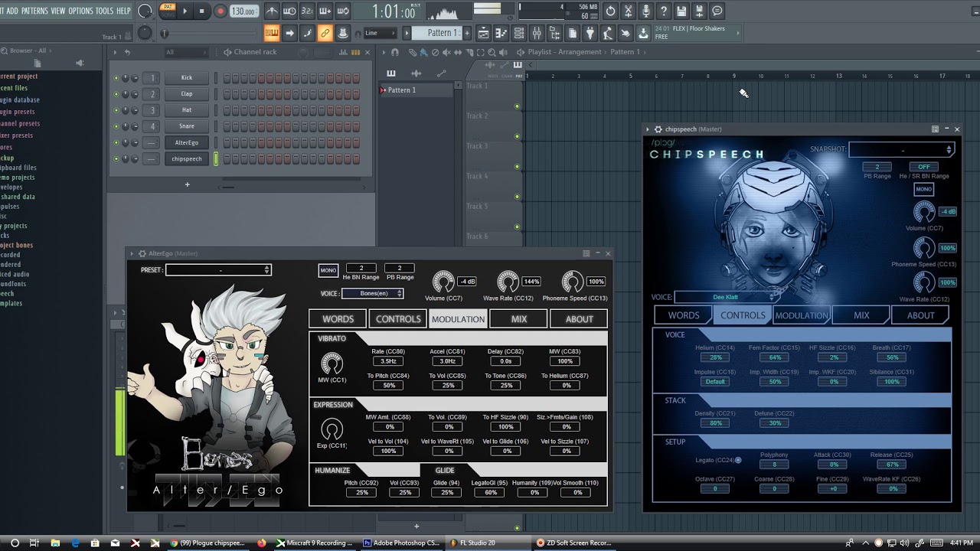Click the chipspeech Helium 28% value
This screenshot has height=551, width=980.
coord(715,357)
